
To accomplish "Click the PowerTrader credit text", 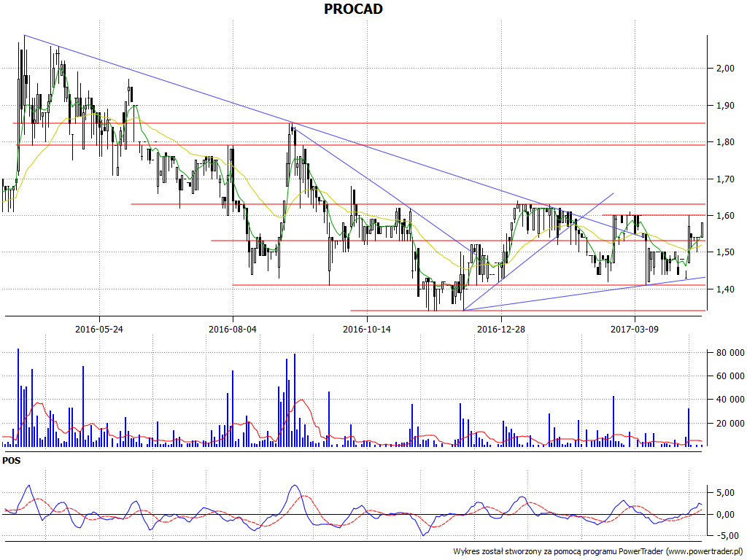I will tap(598, 551).
